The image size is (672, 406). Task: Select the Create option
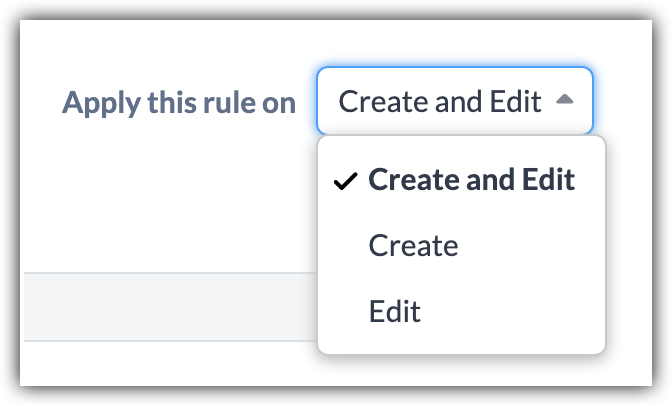pos(413,245)
